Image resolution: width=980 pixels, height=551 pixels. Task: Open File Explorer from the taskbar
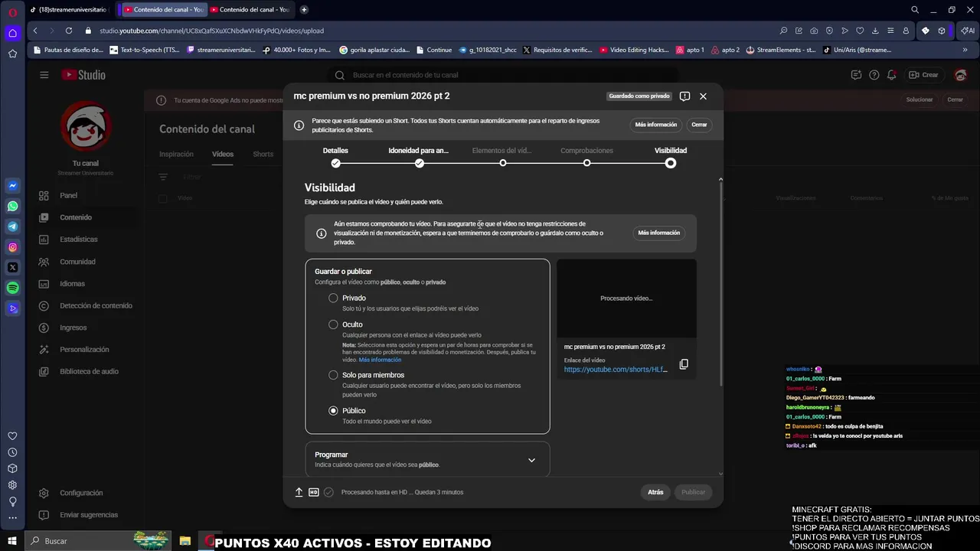pos(185,541)
